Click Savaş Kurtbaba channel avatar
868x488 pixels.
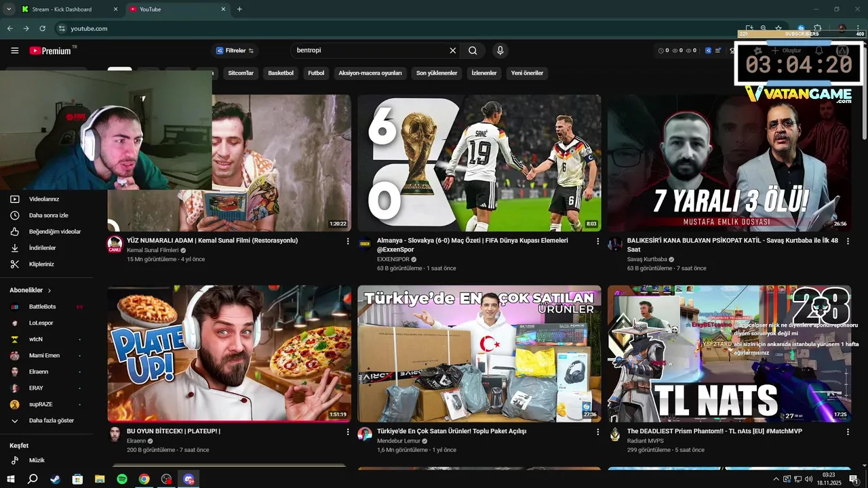[615, 244]
